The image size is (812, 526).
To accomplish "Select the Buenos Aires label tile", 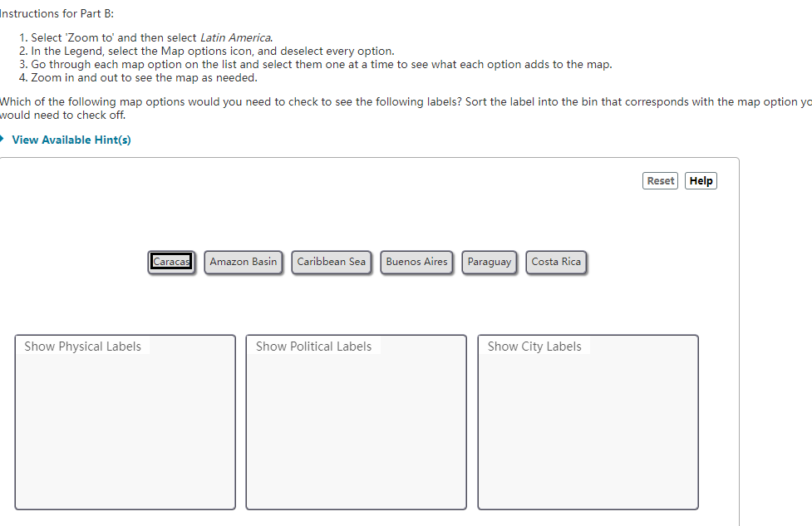I will (x=416, y=261).
